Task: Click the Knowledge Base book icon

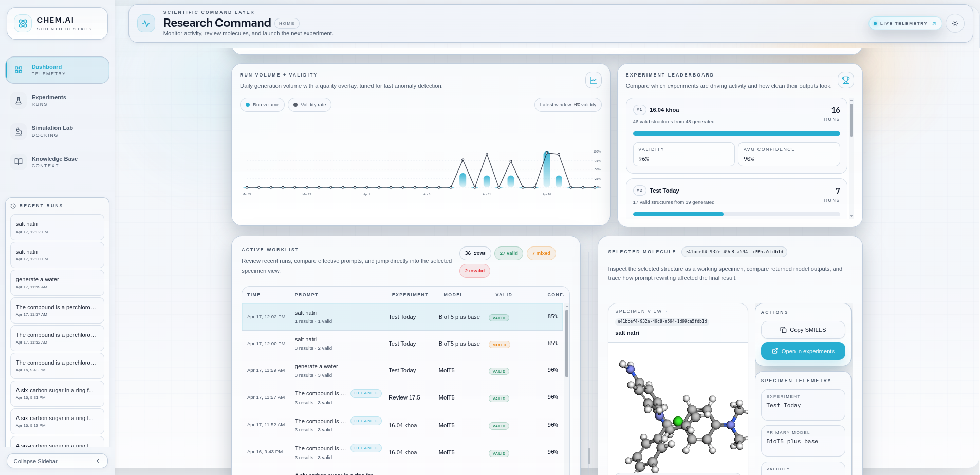Action: (19, 162)
